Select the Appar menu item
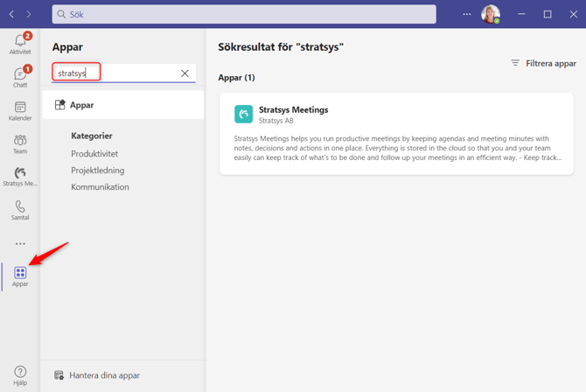 pos(123,105)
